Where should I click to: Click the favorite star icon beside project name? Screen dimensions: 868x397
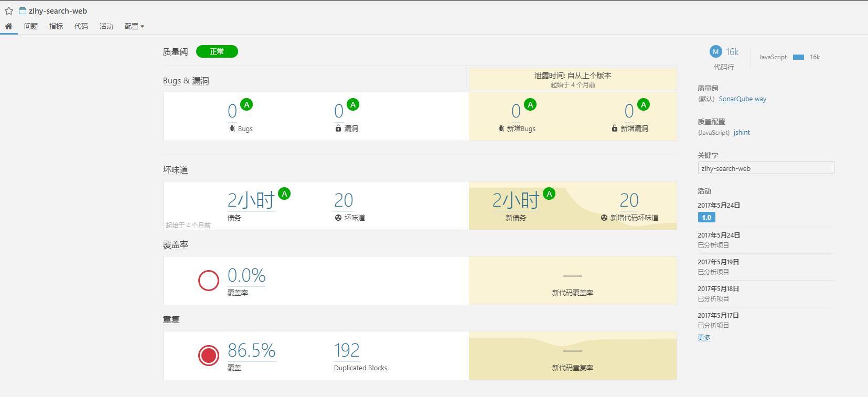click(9, 11)
